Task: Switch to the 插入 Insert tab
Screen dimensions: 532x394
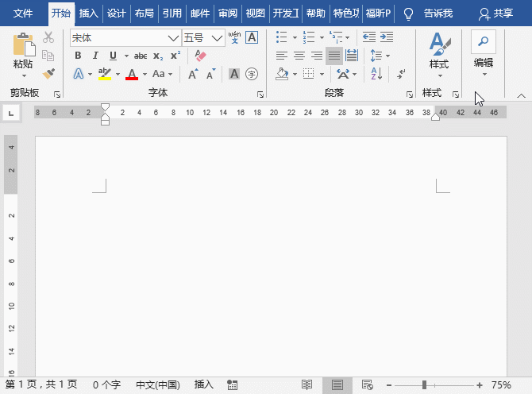Action: tap(89, 14)
